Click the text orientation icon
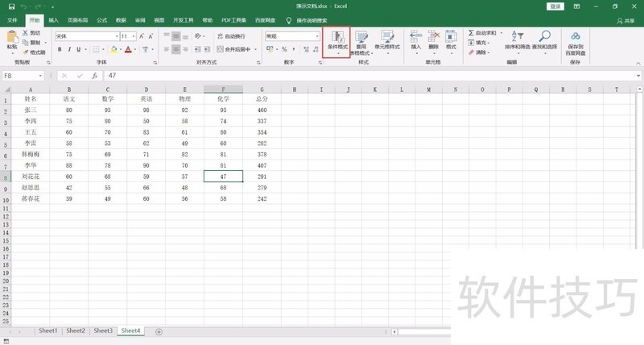The image size is (644, 345). pos(198,35)
